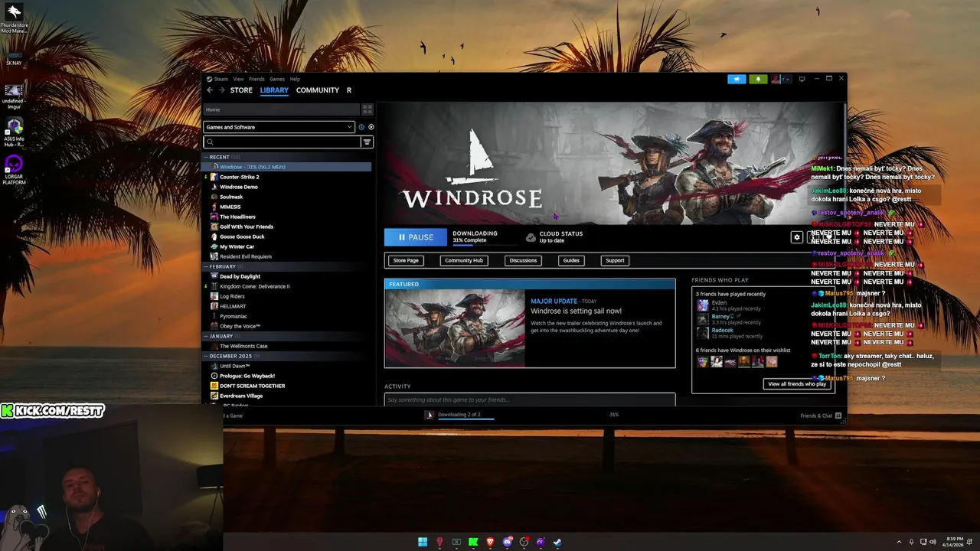The image size is (980, 551).
Task: Select Dead by Daylight in library
Action: click(x=240, y=276)
